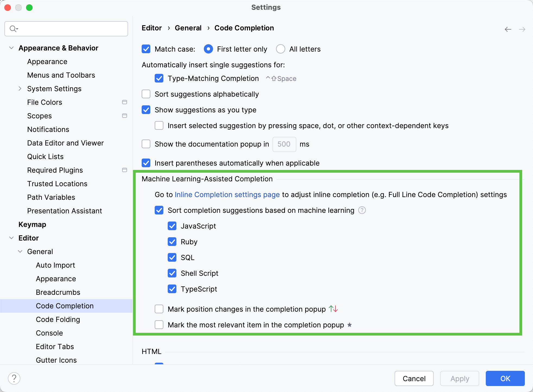The width and height of the screenshot is (533, 392).
Task: Disable Show suggestions as you type
Action: (x=146, y=110)
